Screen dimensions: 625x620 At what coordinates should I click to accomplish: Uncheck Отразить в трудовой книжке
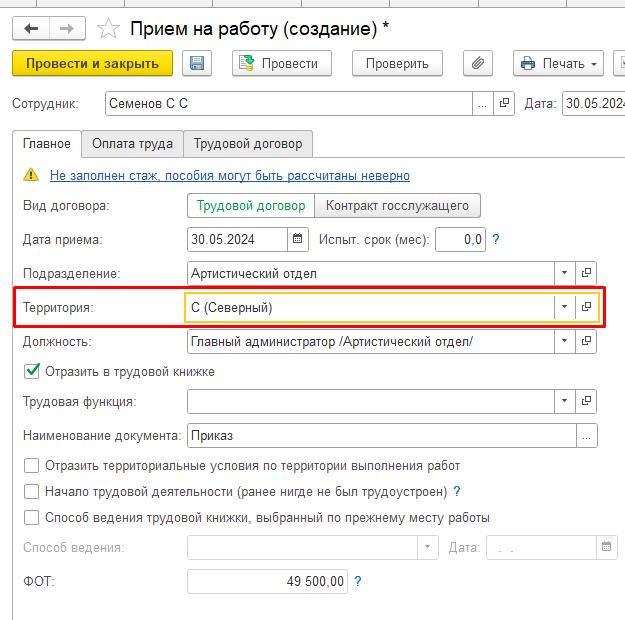pos(32,371)
